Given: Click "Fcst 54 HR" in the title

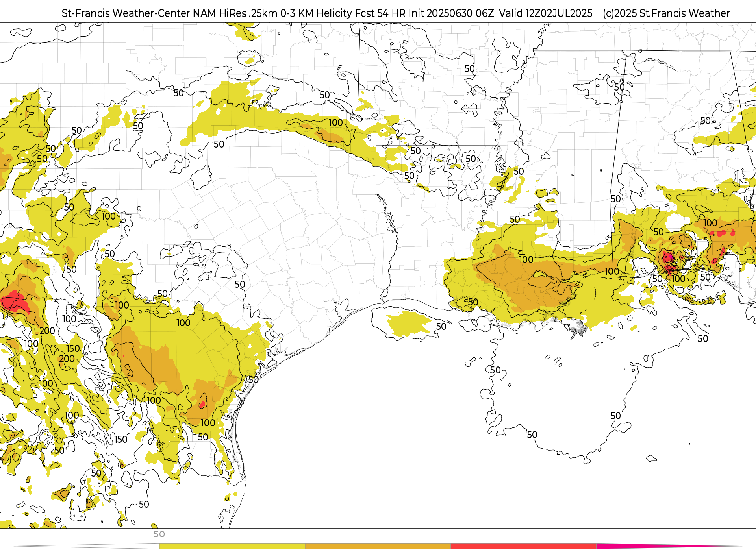Looking at the screenshot, I should [x=380, y=13].
